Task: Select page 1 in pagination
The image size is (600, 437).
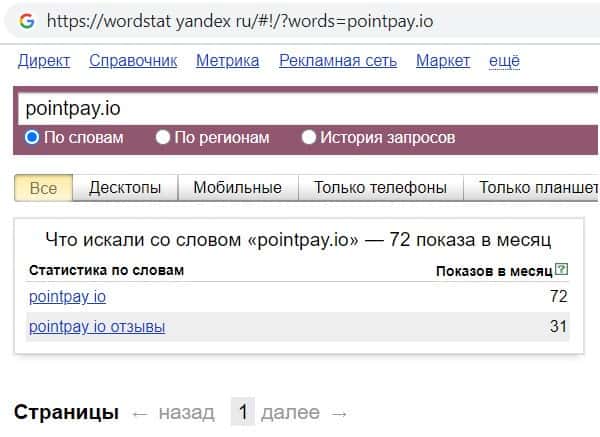Action: [243, 412]
